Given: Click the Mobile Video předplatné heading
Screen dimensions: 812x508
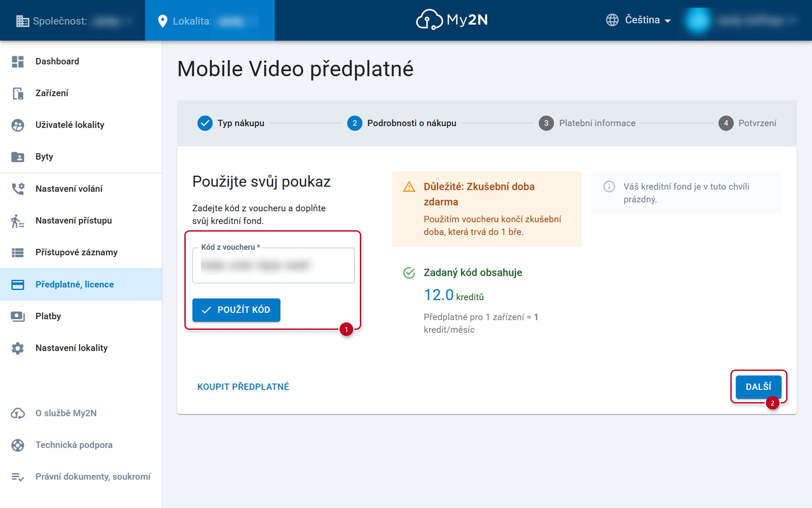Looking at the screenshot, I should pyautogui.click(x=295, y=69).
